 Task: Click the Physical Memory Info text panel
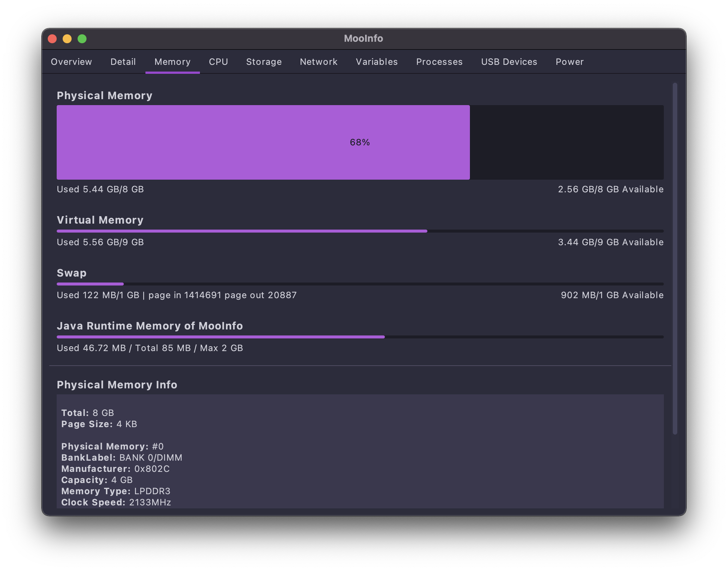click(360, 451)
